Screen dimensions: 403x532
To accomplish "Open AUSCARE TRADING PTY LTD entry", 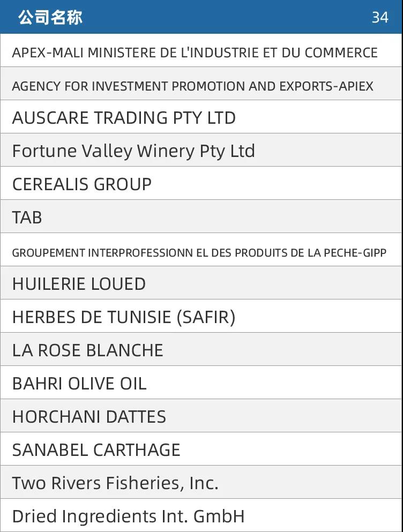I will click(x=202, y=117).
